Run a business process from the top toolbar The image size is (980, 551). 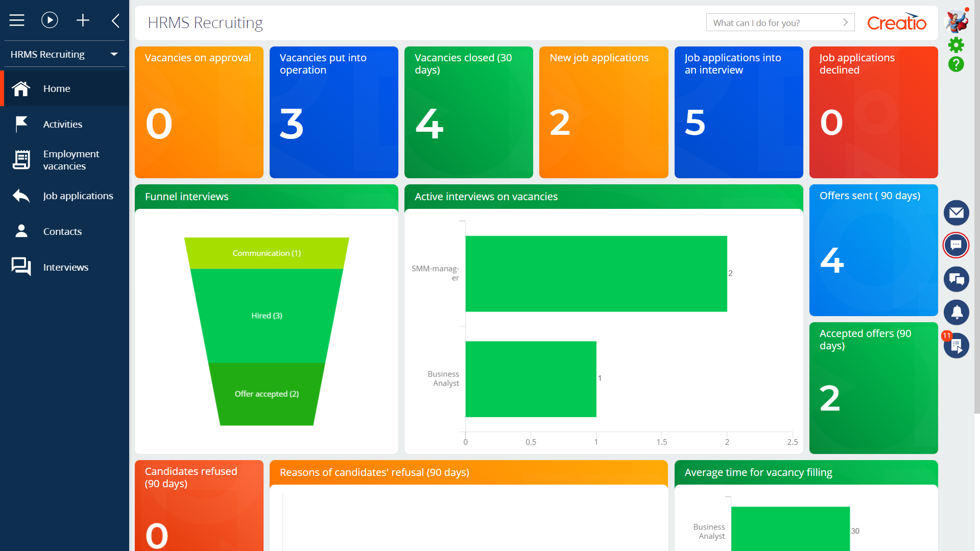[x=50, y=20]
